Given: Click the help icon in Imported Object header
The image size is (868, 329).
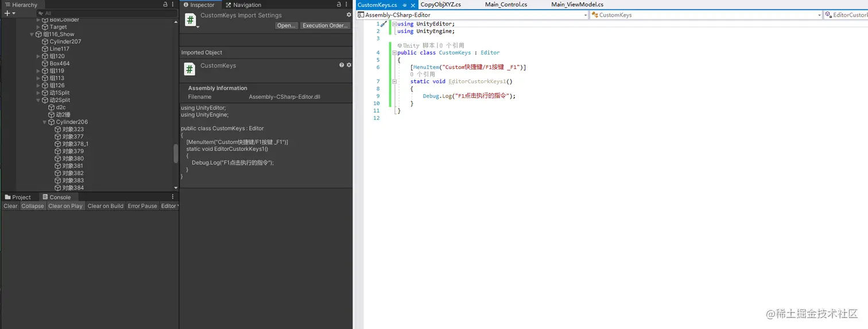Looking at the screenshot, I should (x=342, y=65).
